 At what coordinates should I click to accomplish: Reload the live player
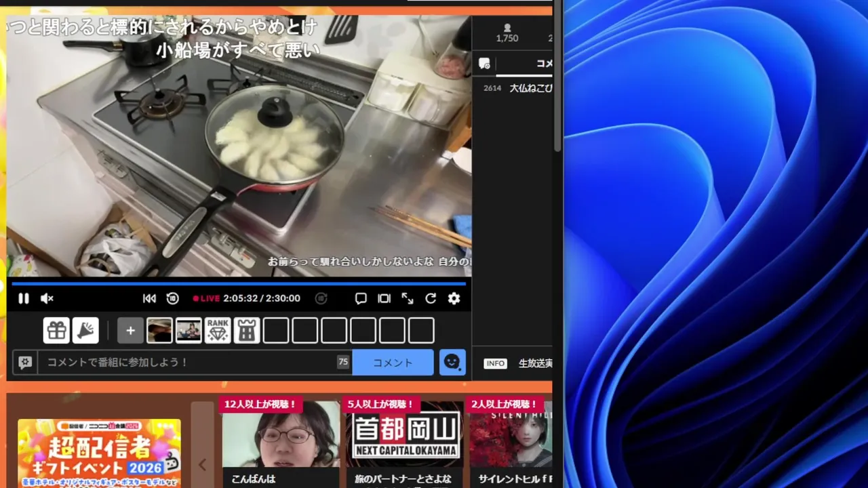[x=431, y=298]
